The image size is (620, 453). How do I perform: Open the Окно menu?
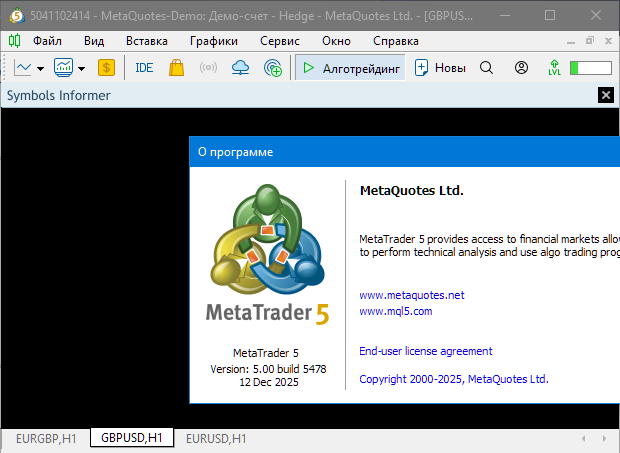[336, 41]
